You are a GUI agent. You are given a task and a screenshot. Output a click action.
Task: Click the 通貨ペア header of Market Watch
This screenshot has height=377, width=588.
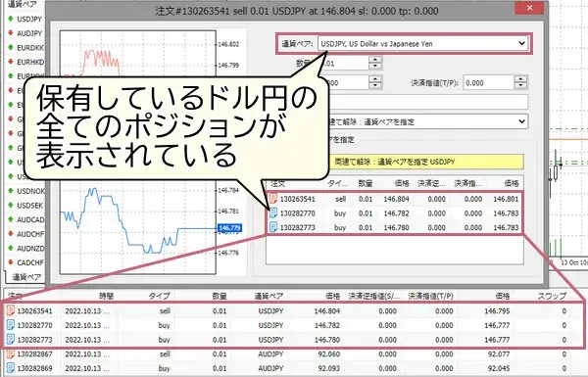click(23, 5)
